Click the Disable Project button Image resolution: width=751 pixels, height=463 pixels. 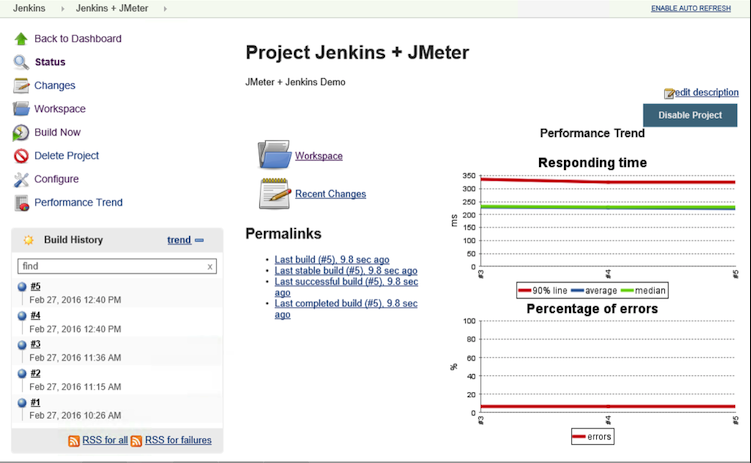[690, 115]
